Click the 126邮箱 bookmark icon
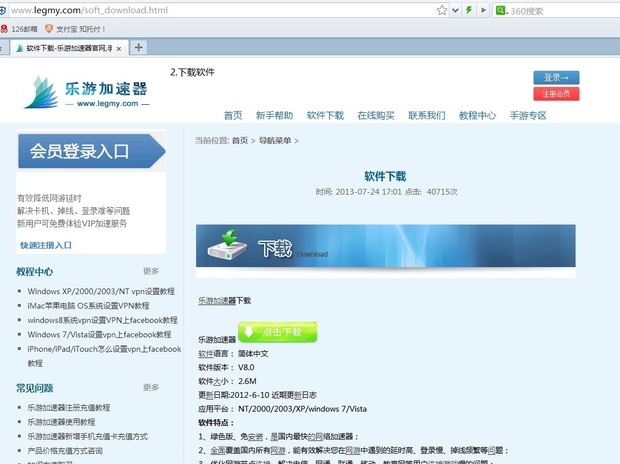The width and height of the screenshot is (620, 464). click(5, 29)
